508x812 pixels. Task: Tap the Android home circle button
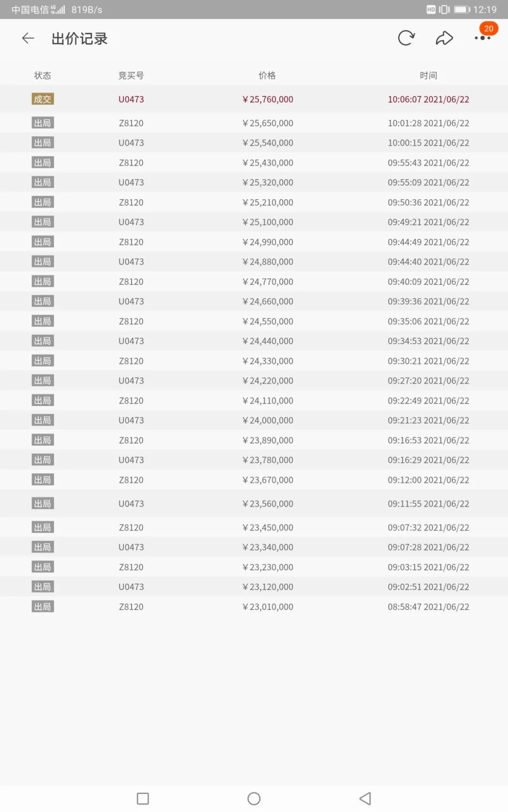tap(254, 798)
